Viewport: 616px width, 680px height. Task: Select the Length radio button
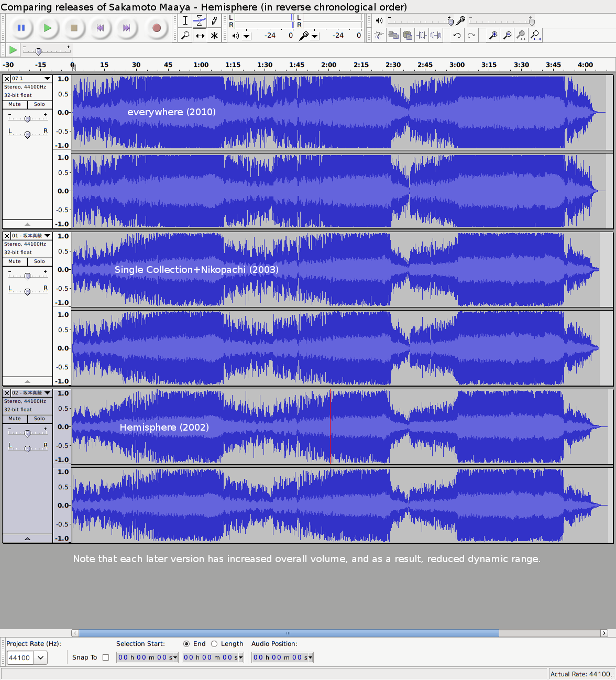point(214,644)
